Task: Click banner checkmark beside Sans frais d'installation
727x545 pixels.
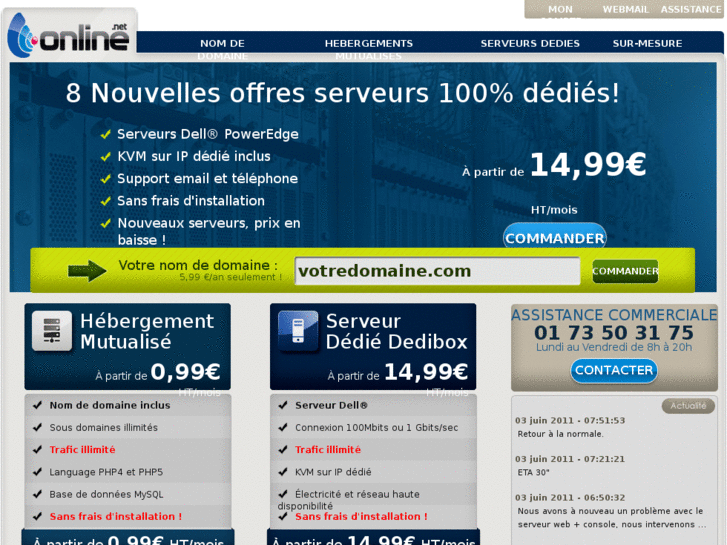Action: tap(106, 201)
